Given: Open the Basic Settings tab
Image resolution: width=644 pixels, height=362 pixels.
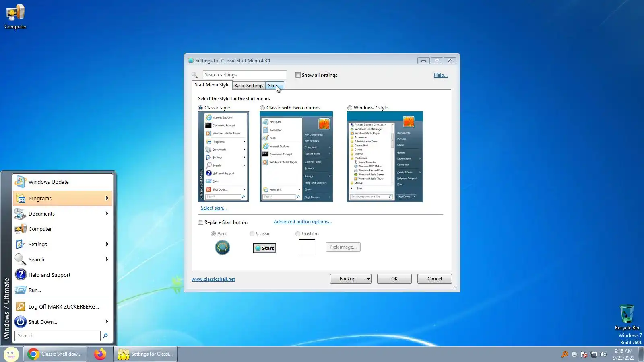Looking at the screenshot, I should point(249,86).
